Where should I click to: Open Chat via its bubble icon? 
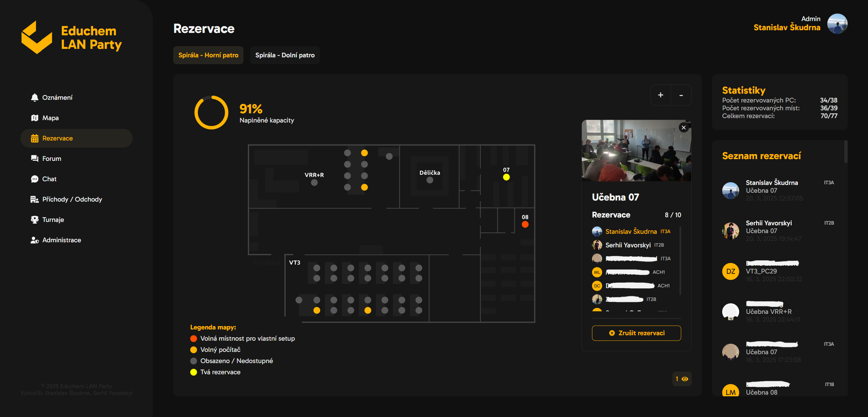click(x=35, y=179)
